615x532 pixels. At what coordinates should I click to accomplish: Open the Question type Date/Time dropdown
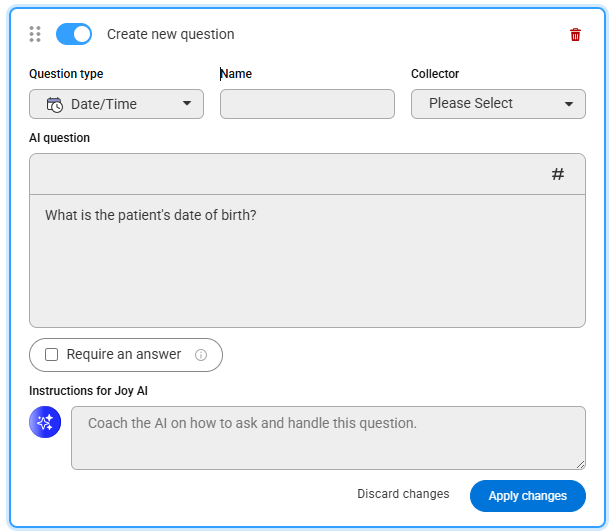tap(116, 104)
